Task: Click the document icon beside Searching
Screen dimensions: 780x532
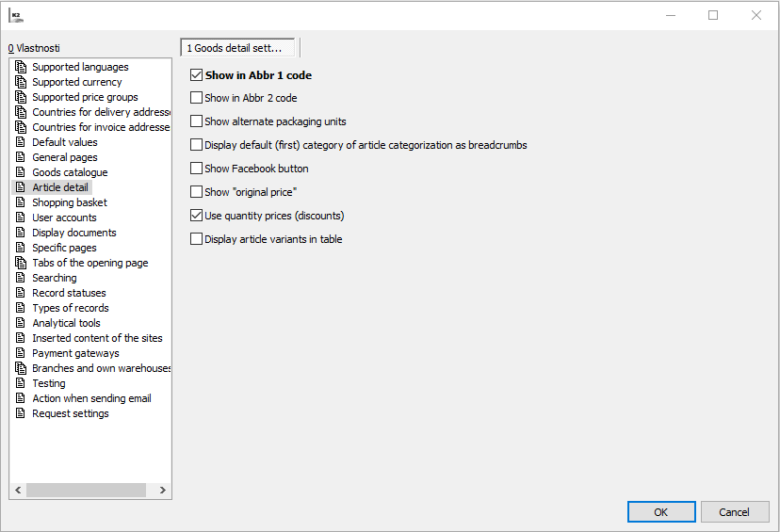Action: click(x=21, y=278)
